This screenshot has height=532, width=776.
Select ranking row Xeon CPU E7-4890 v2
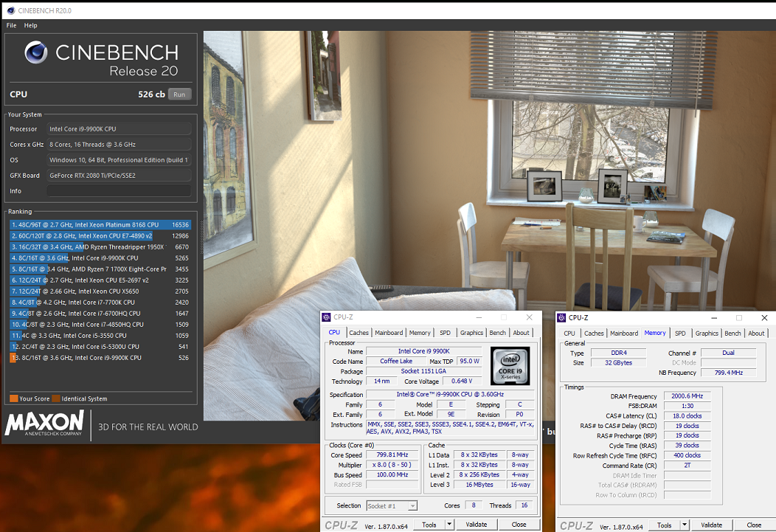(x=100, y=236)
